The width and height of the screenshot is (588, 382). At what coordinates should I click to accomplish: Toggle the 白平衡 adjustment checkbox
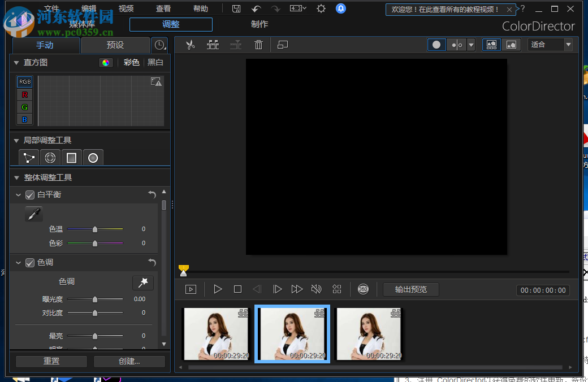point(29,194)
